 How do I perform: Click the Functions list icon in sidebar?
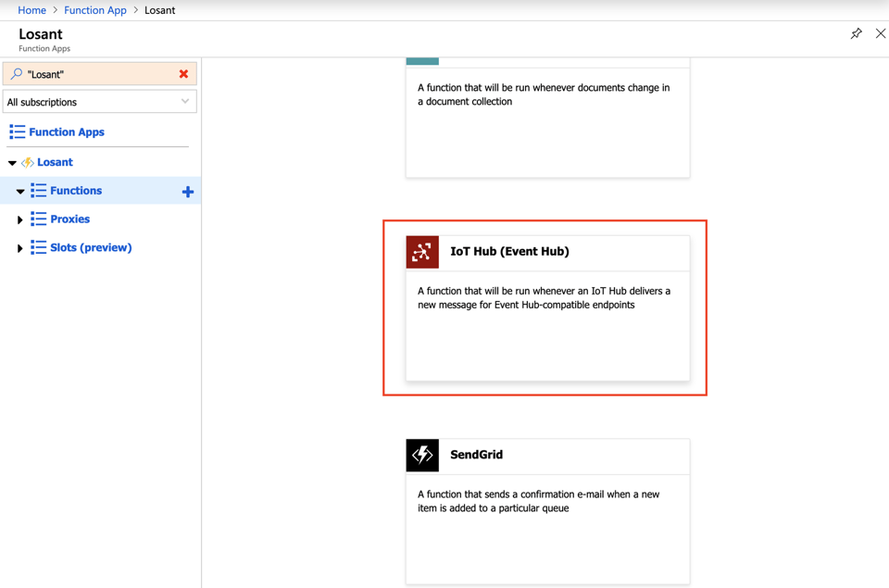37,191
